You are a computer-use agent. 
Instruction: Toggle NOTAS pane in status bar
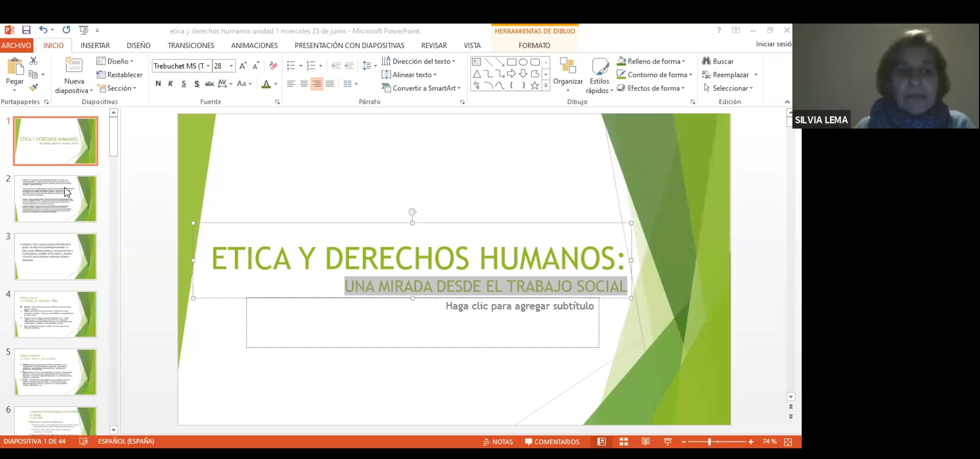point(498,442)
